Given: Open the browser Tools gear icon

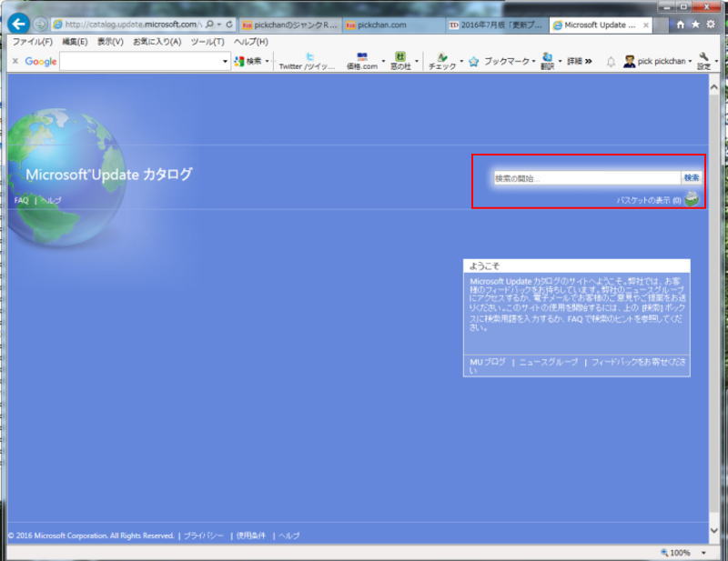Looking at the screenshot, I should click(711, 25).
